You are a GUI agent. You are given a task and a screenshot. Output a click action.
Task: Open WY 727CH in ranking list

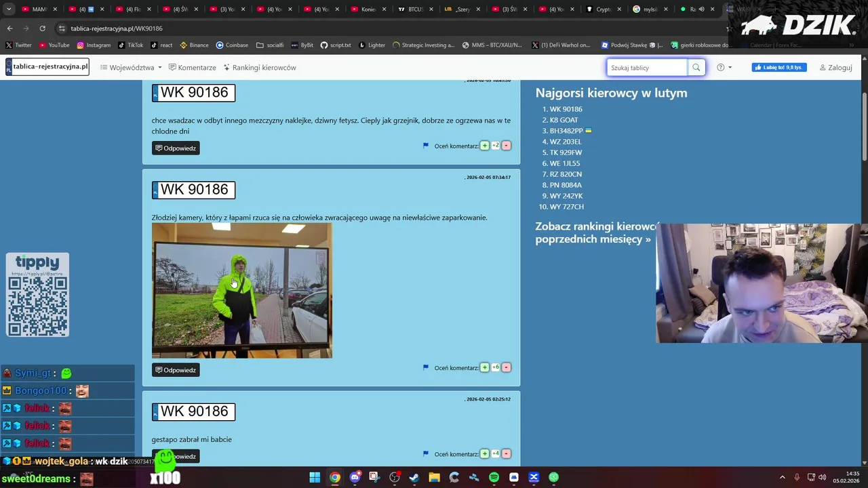pos(566,207)
